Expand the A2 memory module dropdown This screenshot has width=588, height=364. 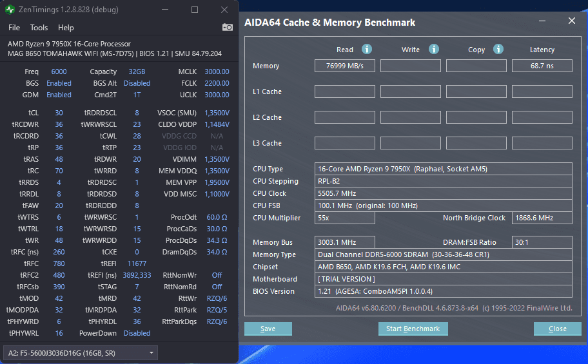pyautogui.click(x=80, y=353)
